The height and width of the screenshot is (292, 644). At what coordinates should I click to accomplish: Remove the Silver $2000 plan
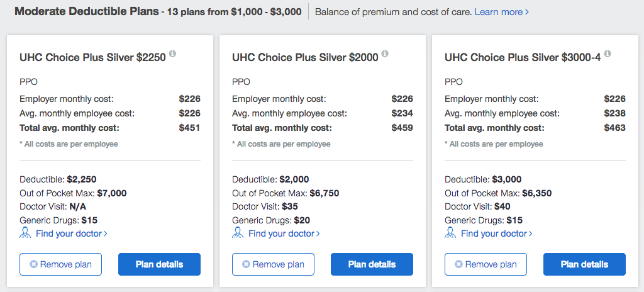tap(273, 264)
